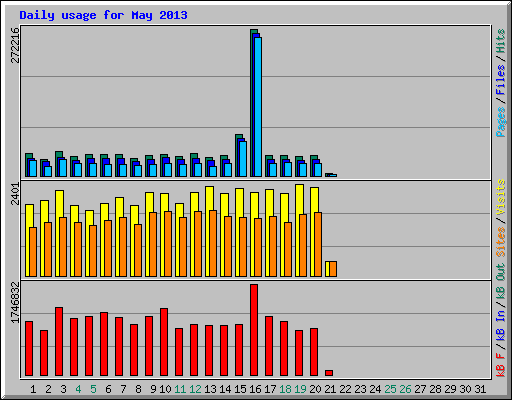
Task: Click the red 'kB F' legend label
Action: [x=500, y=365]
